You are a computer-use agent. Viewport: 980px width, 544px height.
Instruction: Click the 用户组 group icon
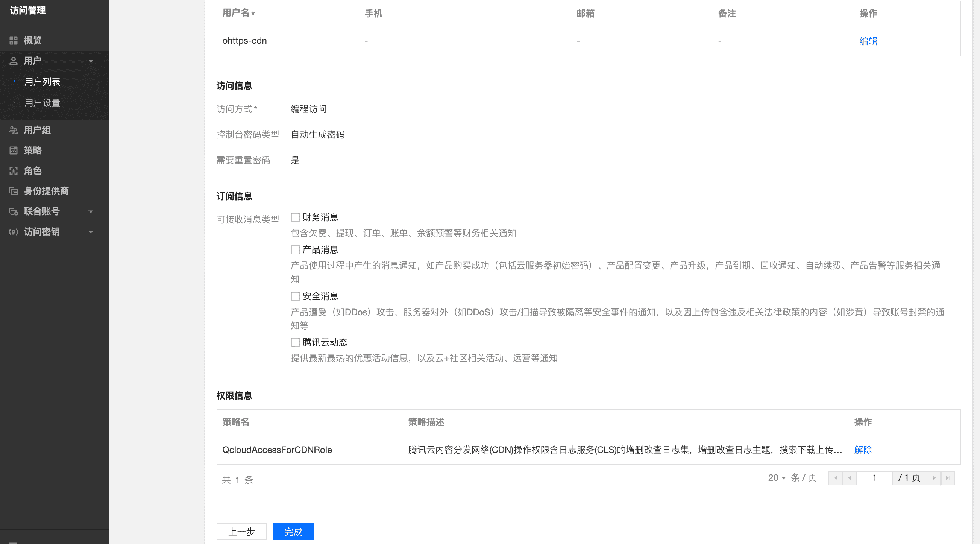coord(14,130)
